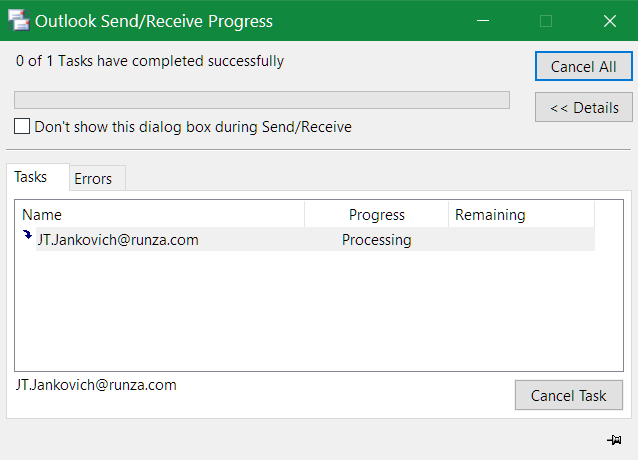This screenshot has width=638, height=460.
Task: Close the Send/Receive Progress dialog
Action: [610, 21]
